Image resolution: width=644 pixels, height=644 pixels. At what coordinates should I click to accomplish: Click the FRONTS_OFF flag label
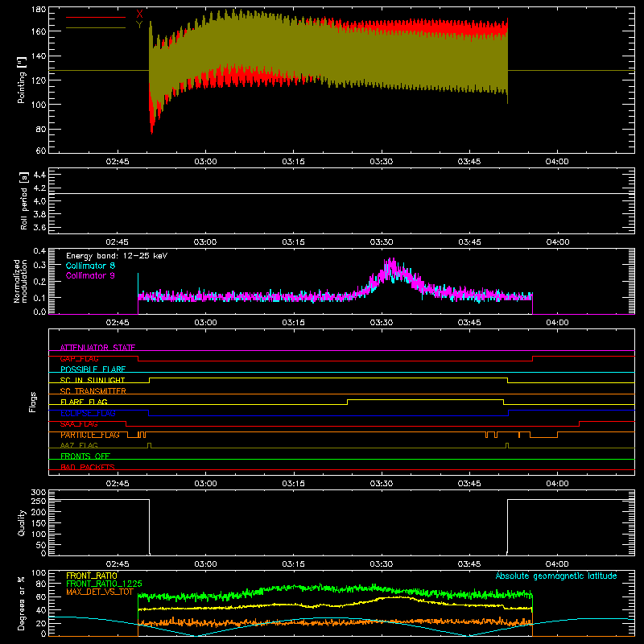pyautogui.click(x=85, y=456)
